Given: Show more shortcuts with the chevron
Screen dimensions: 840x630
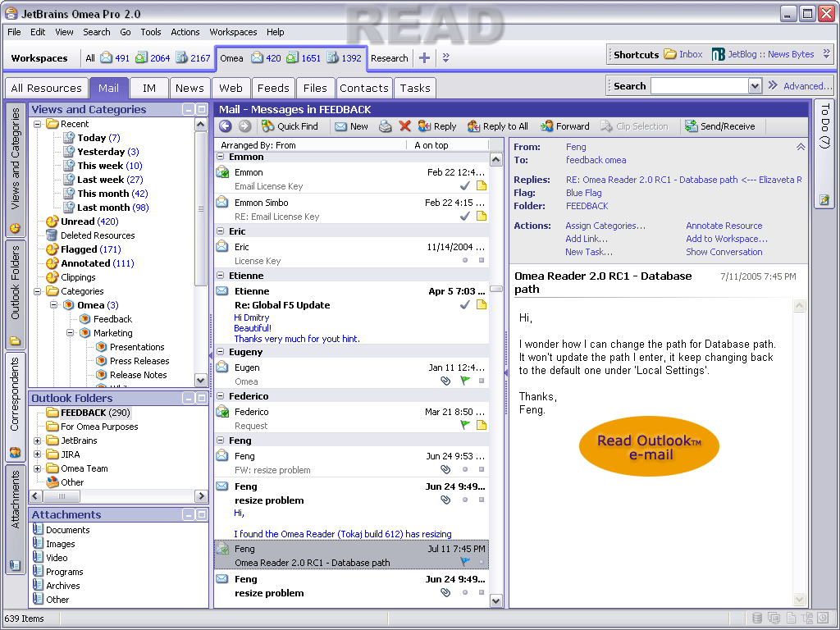Looking at the screenshot, I should point(827,53).
